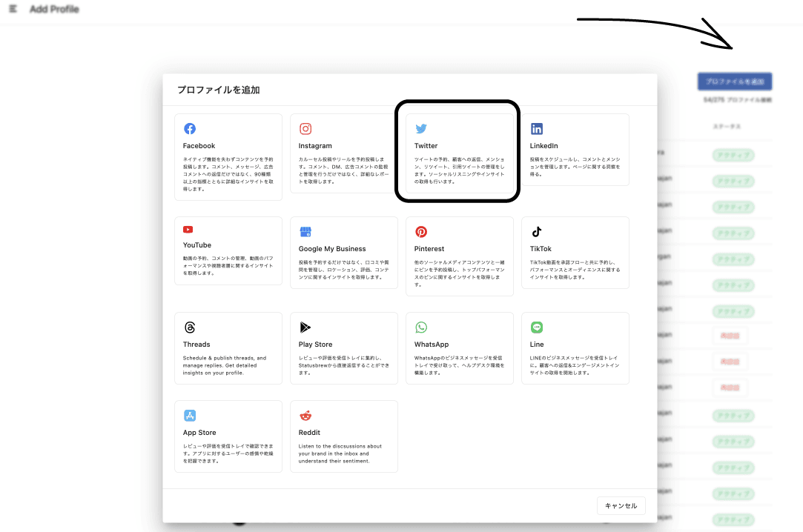Choose the Twitter card title
Image resolution: width=803 pixels, height=532 pixels.
(x=426, y=146)
